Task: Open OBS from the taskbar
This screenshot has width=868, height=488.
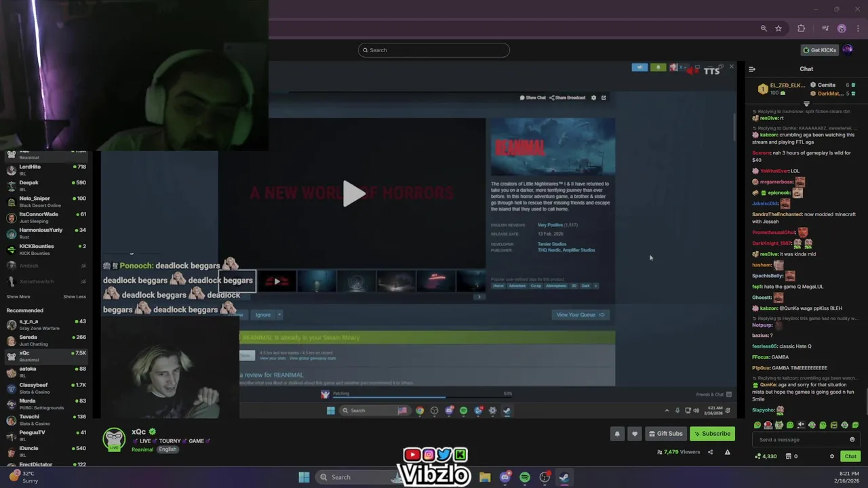Action: pyautogui.click(x=545, y=477)
